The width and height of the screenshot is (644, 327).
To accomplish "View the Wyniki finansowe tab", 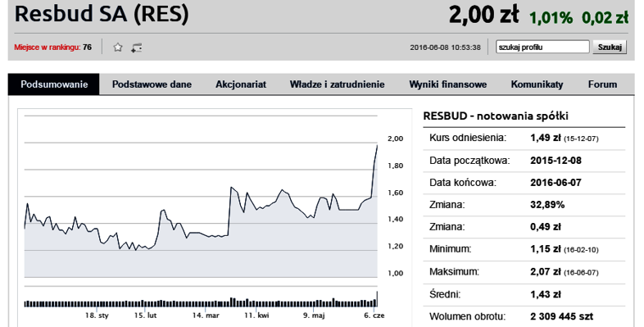I will pyautogui.click(x=448, y=84).
